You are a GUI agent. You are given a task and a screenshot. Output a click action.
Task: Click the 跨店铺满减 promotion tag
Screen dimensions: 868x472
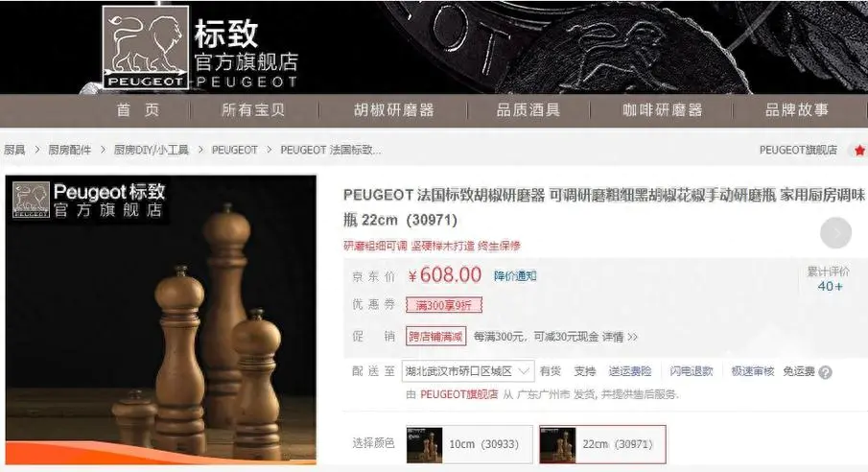pos(436,337)
